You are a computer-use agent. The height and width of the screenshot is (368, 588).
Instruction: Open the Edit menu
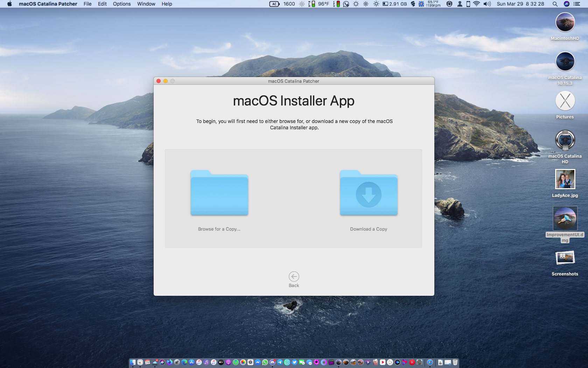click(x=102, y=4)
